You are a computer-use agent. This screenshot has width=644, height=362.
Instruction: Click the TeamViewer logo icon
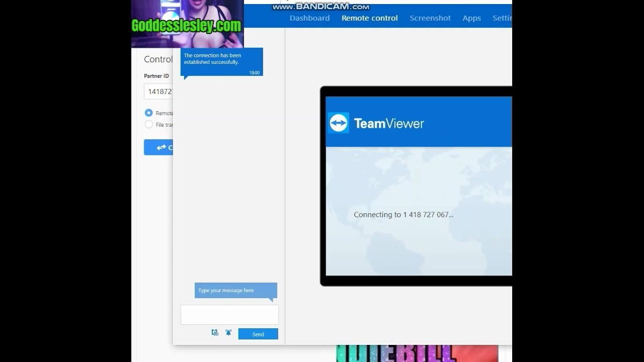(339, 123)
